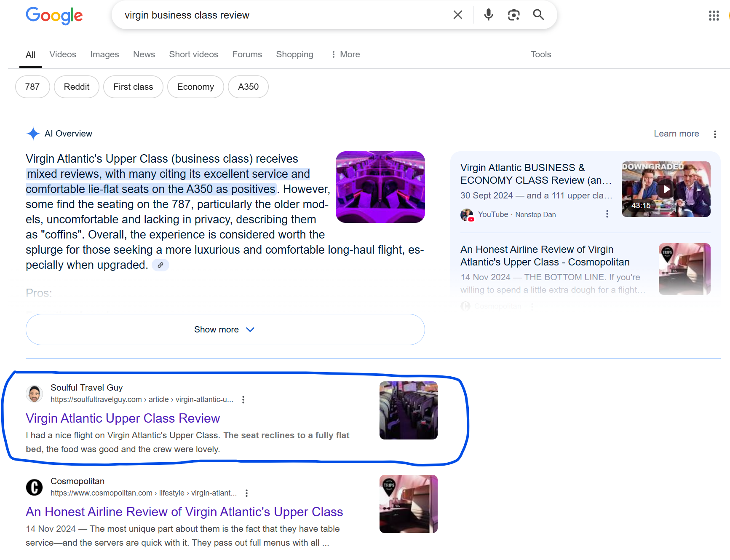
Task: Open Google Lens image search
Action: (513, 15)
